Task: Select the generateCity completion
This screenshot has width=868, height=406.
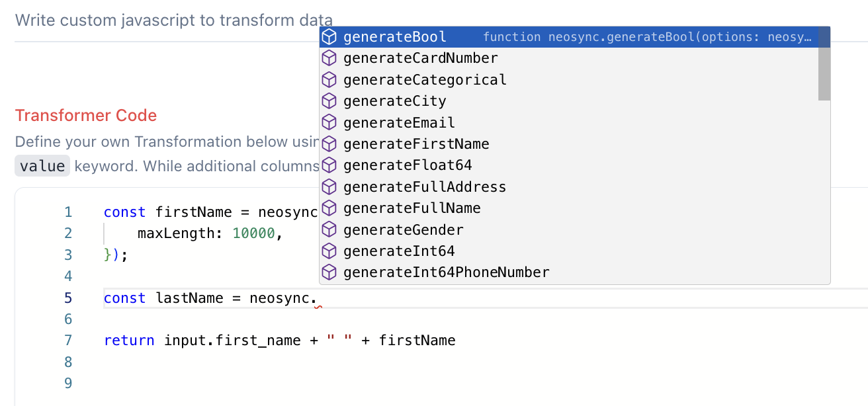Action: pyautogui.click(x=568, y=101)
